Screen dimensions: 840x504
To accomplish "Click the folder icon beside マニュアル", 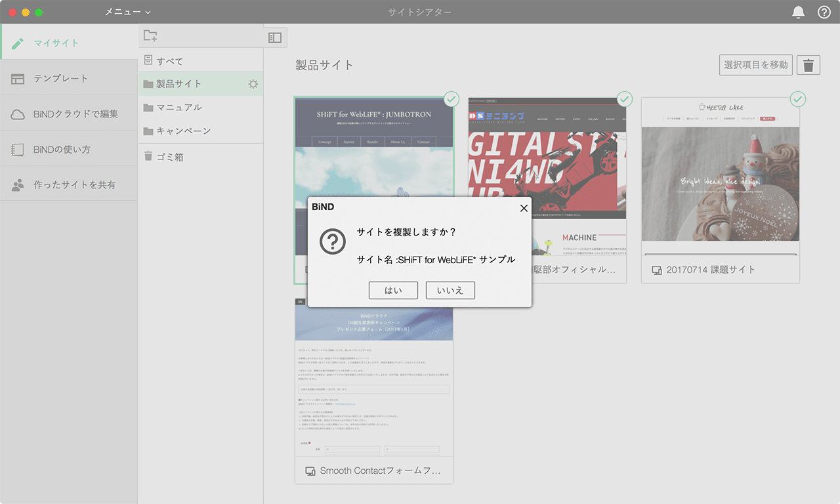I will tap(148, 107).
